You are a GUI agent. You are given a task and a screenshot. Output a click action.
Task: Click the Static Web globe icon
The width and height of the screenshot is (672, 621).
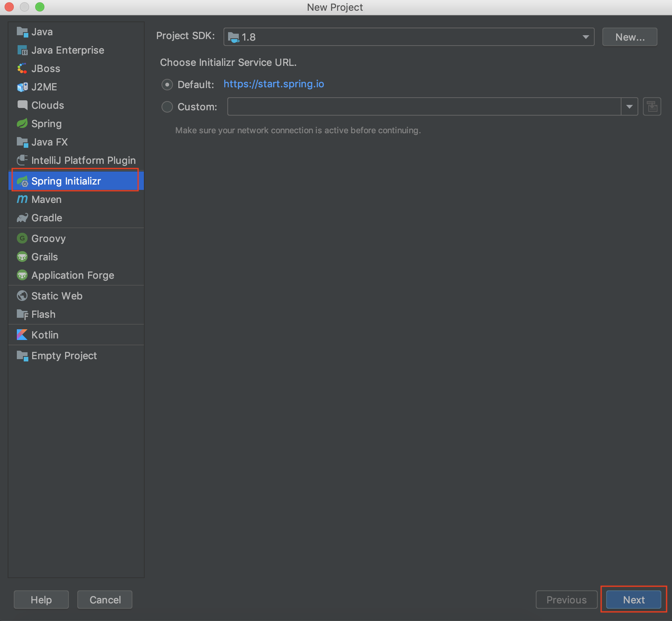[x=22, y=296]
